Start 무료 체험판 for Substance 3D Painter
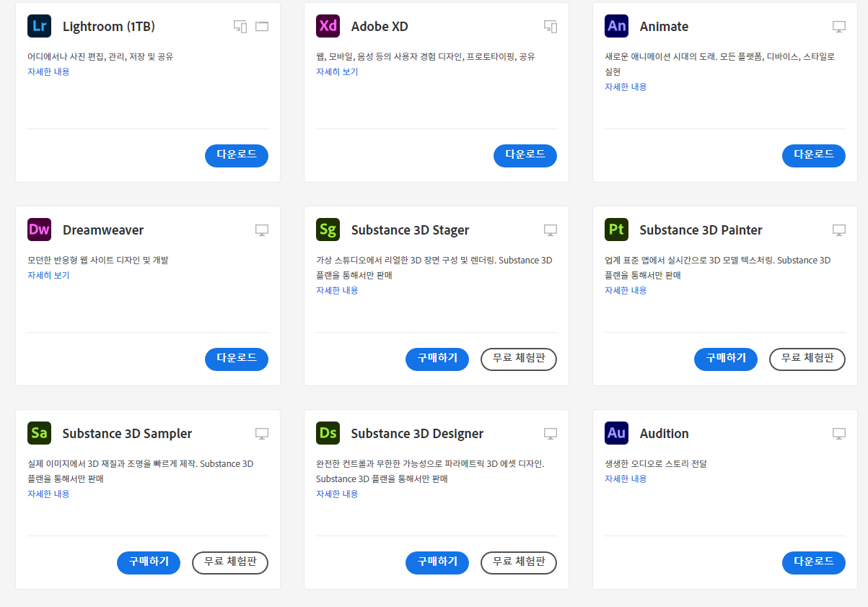868x607 pixels. (x=807, y=359)
